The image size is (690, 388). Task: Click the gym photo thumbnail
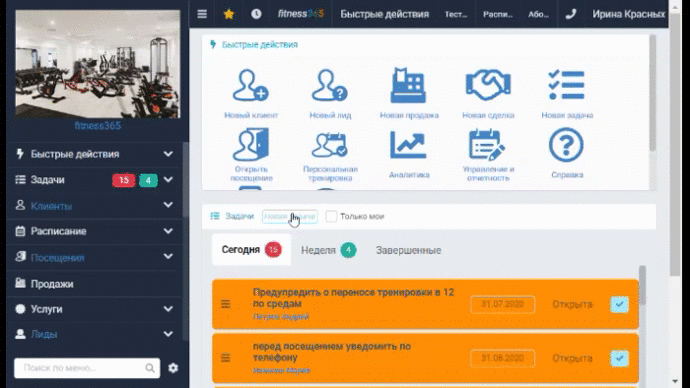point(98,64)
